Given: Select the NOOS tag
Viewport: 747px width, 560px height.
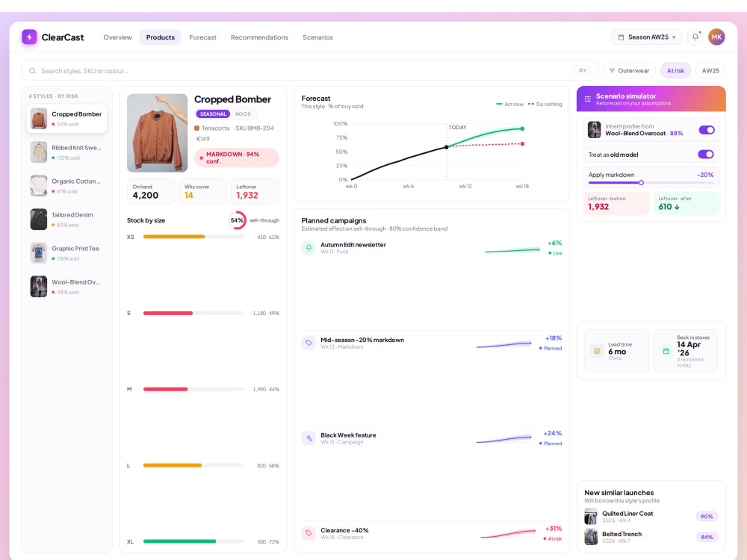Looking at the screenshot, I should (243, 113).
